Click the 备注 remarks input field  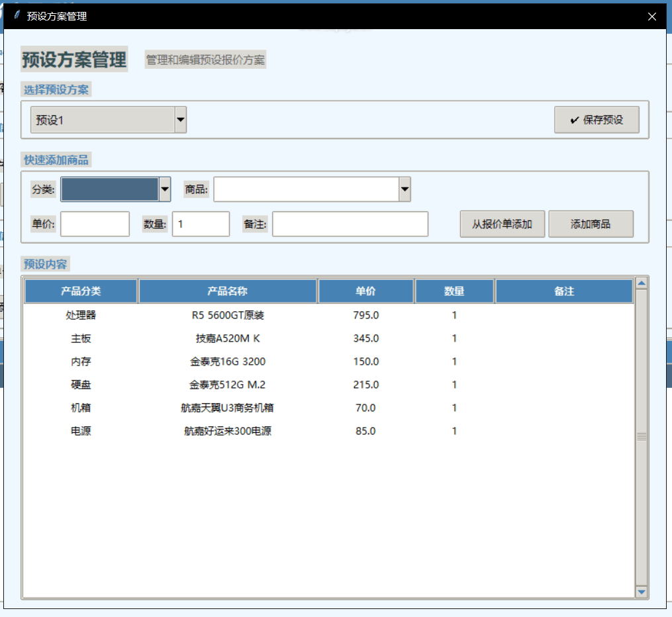coord(350,224)
